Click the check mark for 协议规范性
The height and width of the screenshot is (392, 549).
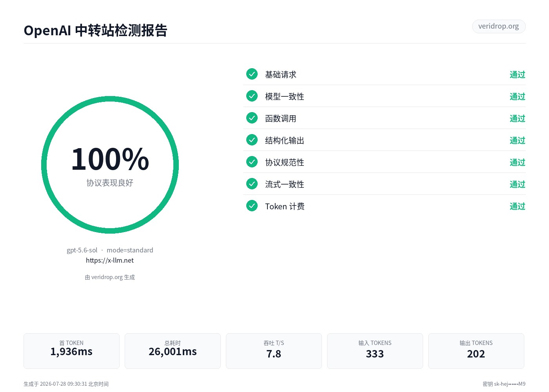tap(252, 162)
